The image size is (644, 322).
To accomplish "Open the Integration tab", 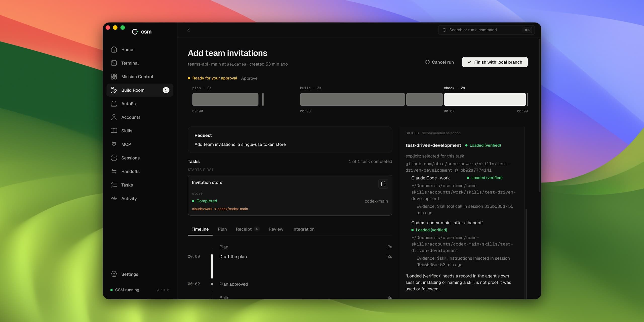I will tap(303, 229).
